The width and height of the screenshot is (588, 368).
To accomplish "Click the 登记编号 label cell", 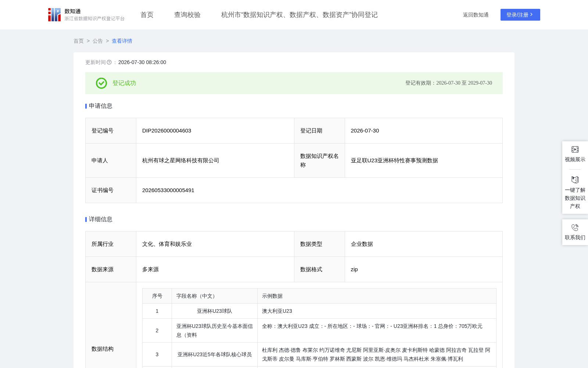I will click(111, 131).
